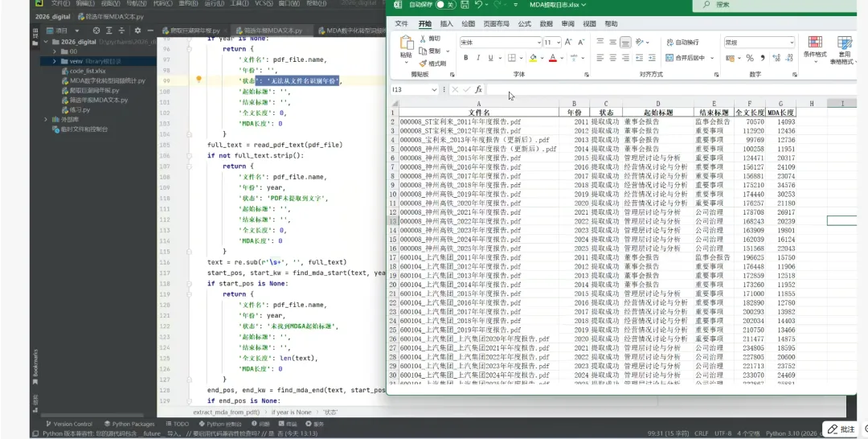Screen dimensions: 868x439
Task: Toggle the bottom align icon
Action: tap(625, 42)
